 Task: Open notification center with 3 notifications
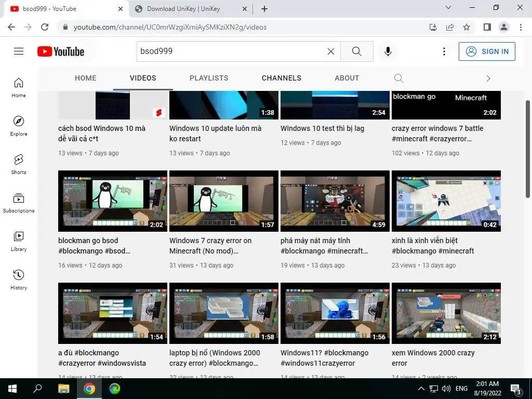click(x=516, y=389)
